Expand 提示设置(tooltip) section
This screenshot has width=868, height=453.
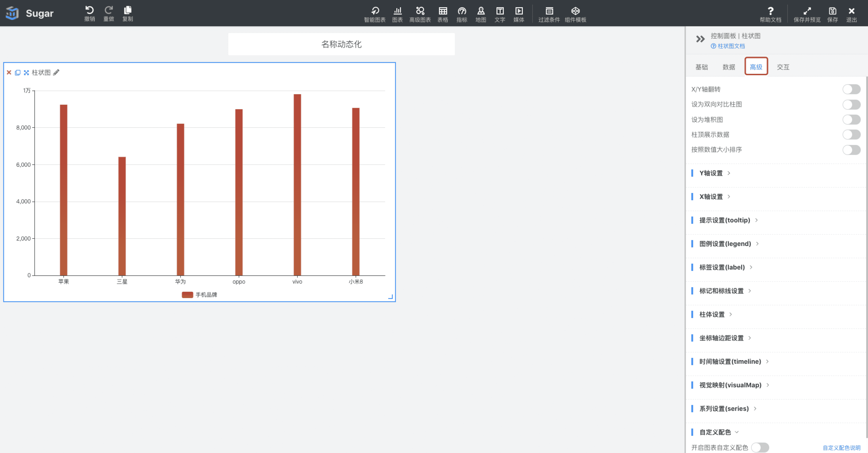click(x=728, y=220)
